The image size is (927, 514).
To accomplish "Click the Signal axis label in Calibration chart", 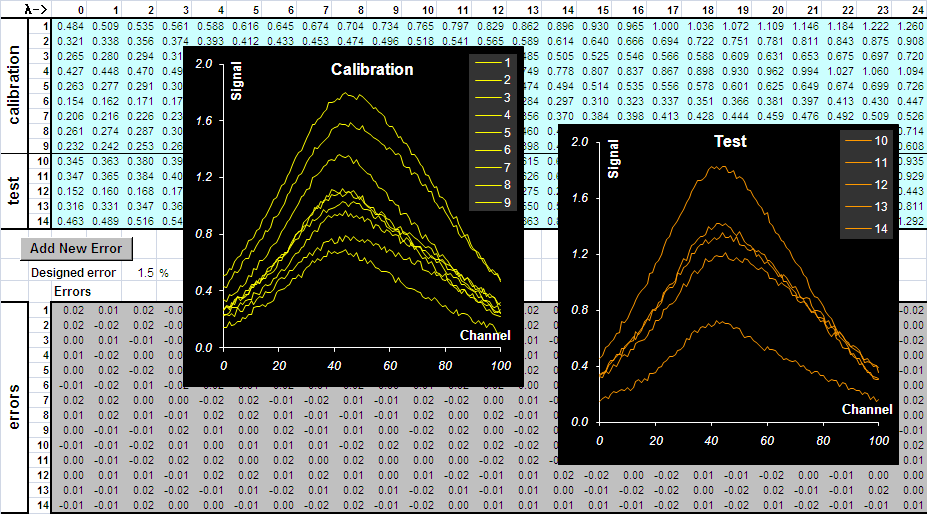I will pos(236,82).
